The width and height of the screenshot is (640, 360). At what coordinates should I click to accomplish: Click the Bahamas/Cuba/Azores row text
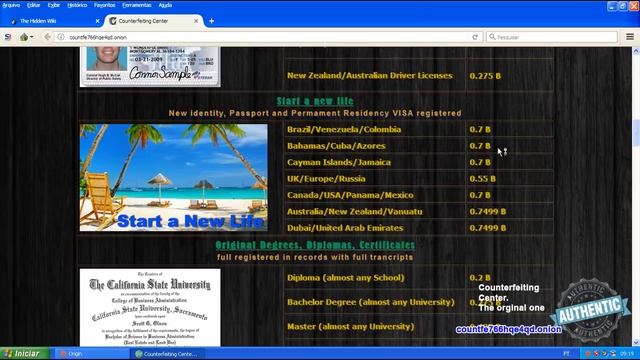336,146
